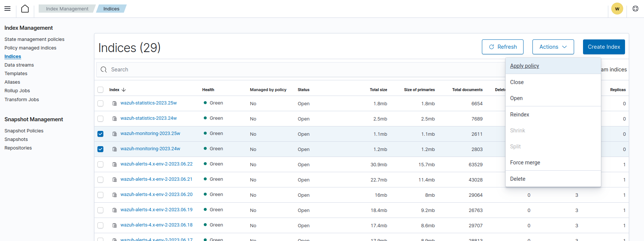Uncheck wazuh-monitoring-2023.25w checkbox
This screenshot has width=644, height=241.
(100, 134)
